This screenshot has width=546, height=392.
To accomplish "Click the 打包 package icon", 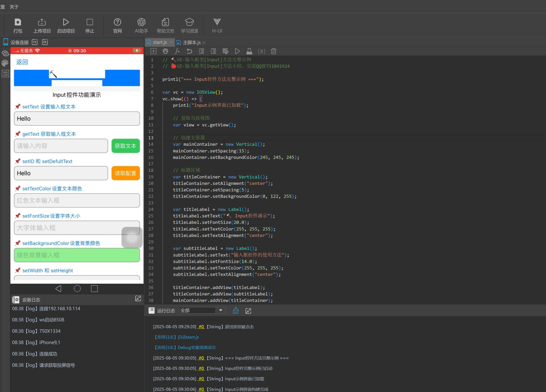I will [18, 22].
